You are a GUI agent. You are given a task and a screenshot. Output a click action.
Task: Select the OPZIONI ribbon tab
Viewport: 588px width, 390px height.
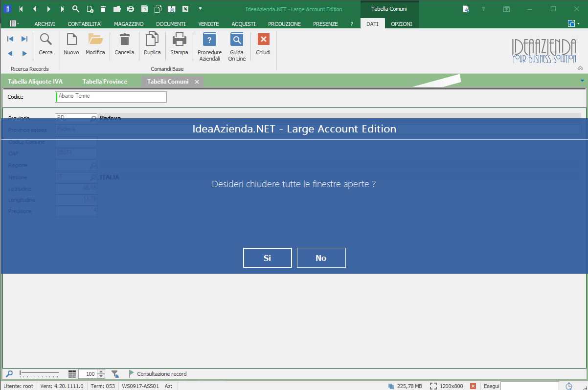point(402,24)
